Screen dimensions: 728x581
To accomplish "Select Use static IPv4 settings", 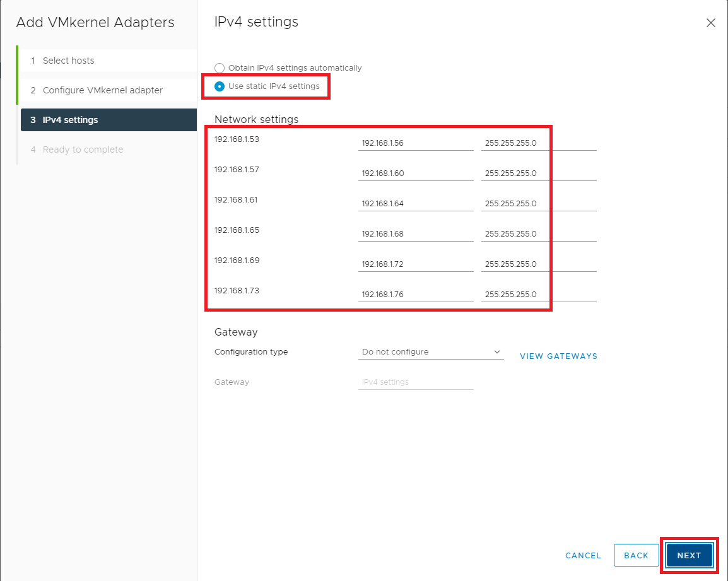I will (x=220, y=86).
